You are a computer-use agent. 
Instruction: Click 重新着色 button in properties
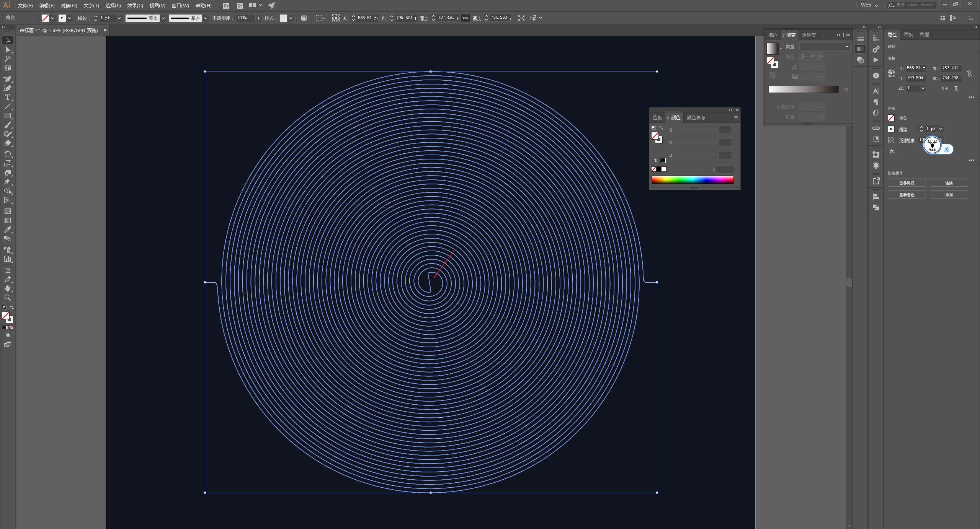click(x=908, y=195)
